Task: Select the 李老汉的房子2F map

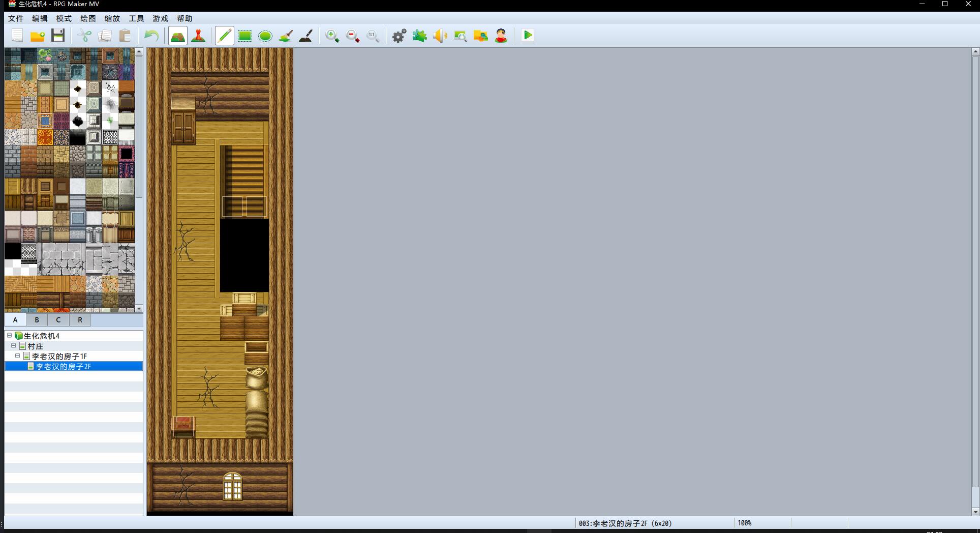Action: pos(74,366)
